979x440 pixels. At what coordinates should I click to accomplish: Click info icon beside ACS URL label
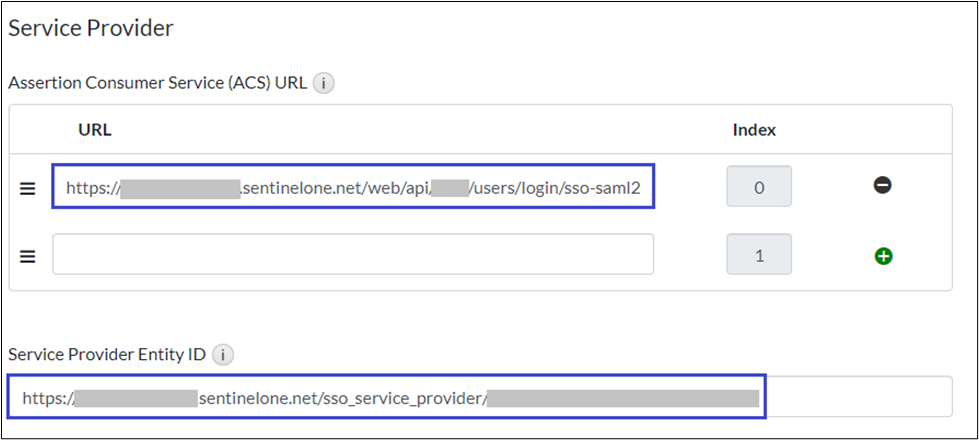(323, 84)
